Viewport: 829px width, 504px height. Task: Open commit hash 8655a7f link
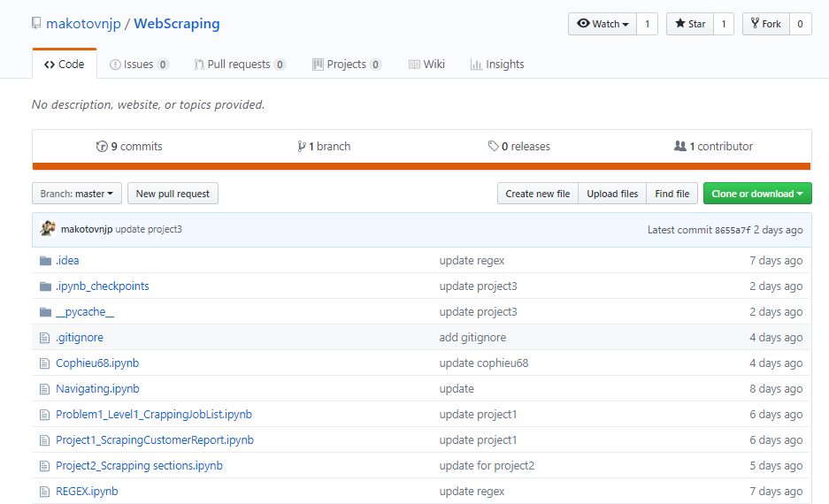coord(733,230)
